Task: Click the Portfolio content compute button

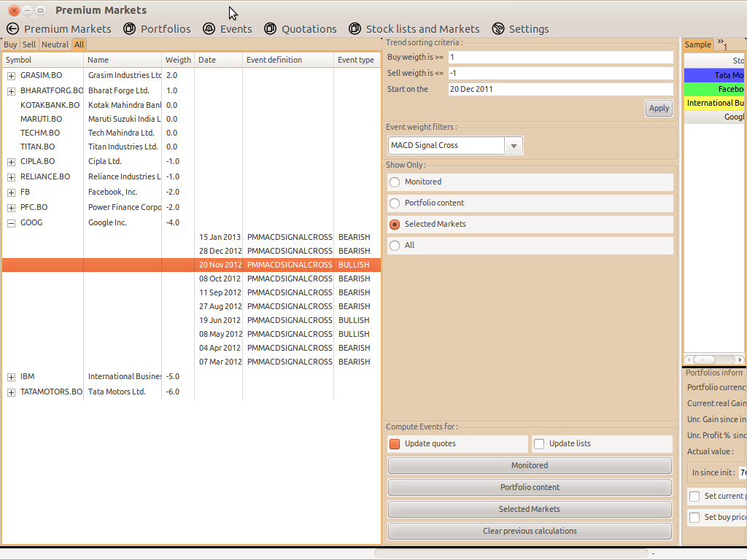Action: pos(530,487)
